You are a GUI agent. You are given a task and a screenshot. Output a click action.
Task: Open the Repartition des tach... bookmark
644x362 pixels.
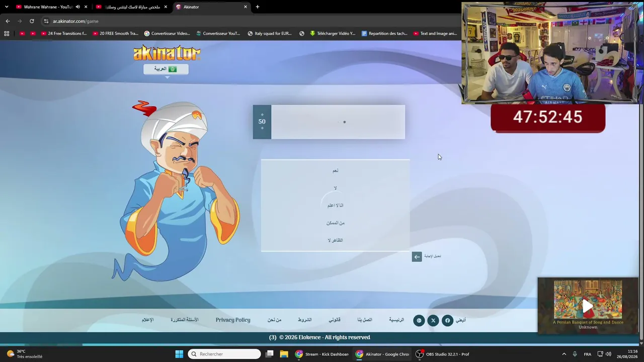pyautogui.click(x=384, y=34)
